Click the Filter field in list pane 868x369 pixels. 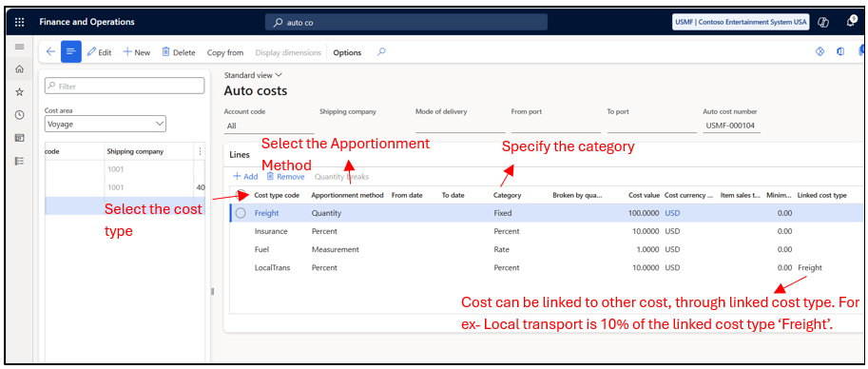125,86
